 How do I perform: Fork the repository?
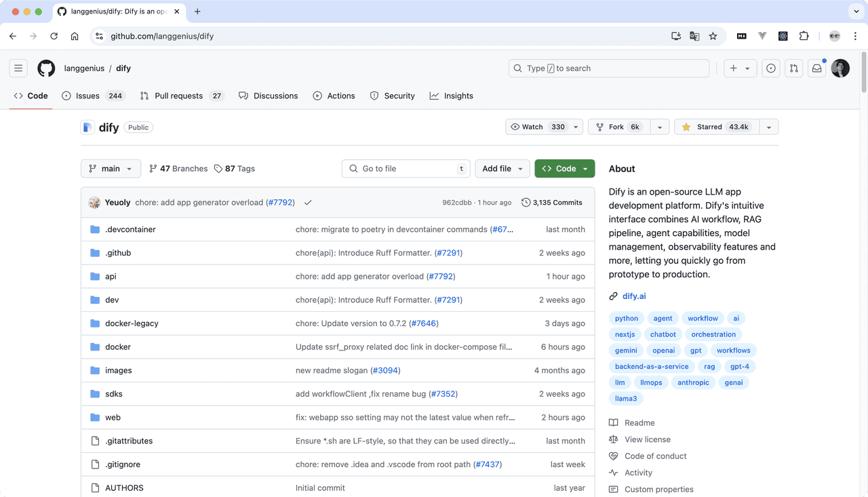click(619, 127)
